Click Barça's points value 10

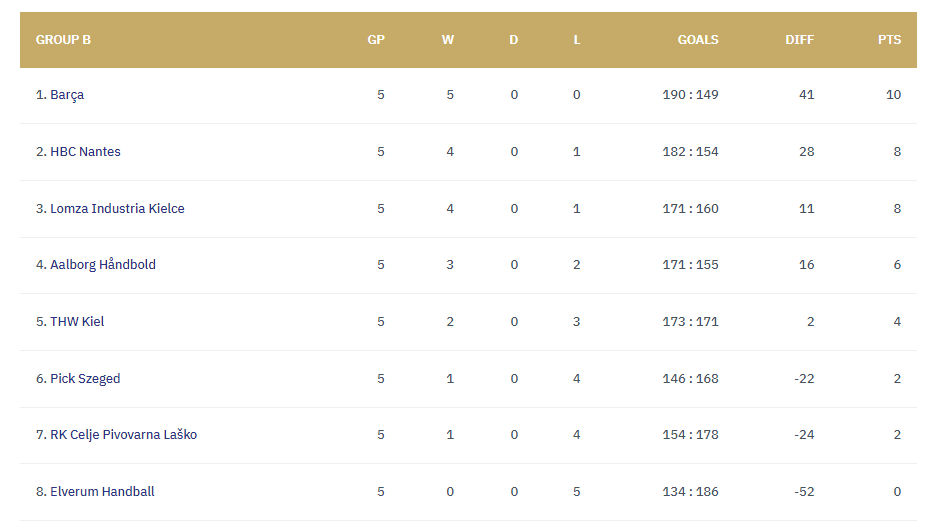[893, 94]
